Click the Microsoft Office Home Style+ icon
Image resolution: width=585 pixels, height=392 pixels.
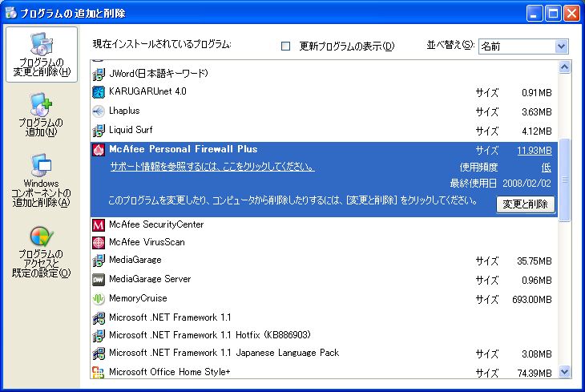click(99, 372)
